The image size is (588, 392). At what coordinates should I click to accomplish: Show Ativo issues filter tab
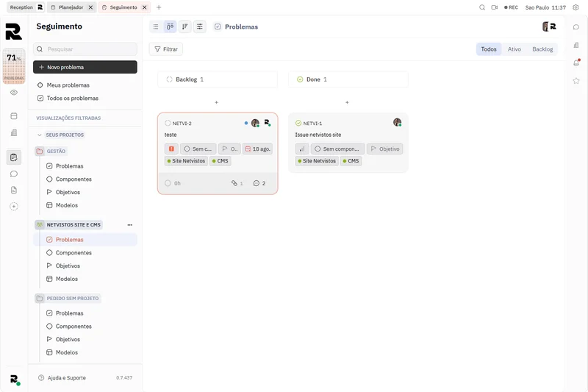pos(514,49)
